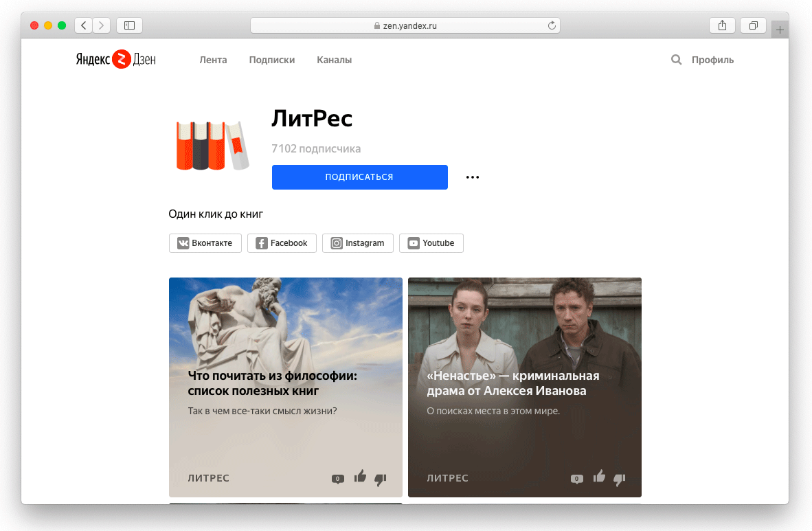
Task: Reload the page with refresh icon
Action: (552, 25)
